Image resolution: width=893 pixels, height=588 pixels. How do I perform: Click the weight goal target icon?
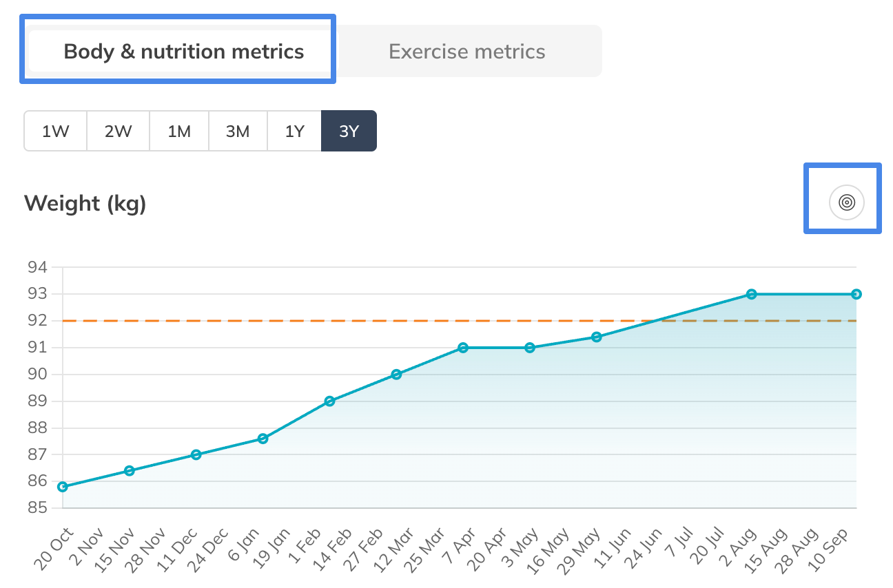click(x=846, y=202)
